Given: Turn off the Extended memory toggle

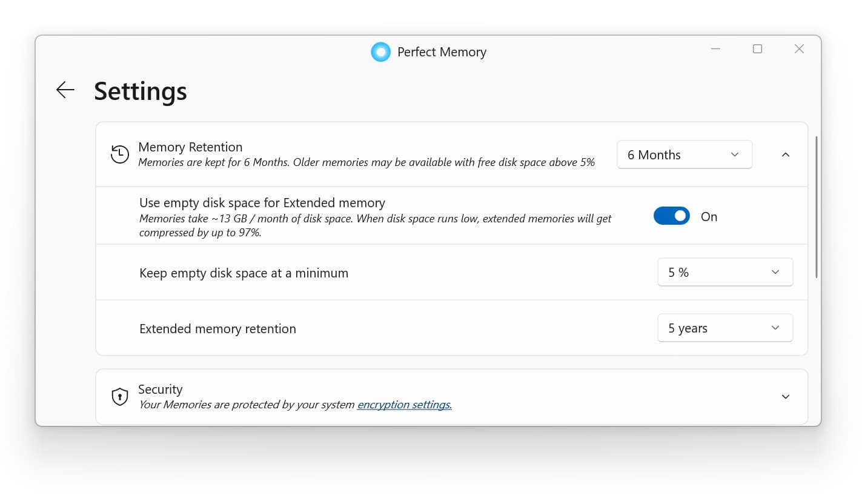Looking at the screenshot, I should [671, 216].
